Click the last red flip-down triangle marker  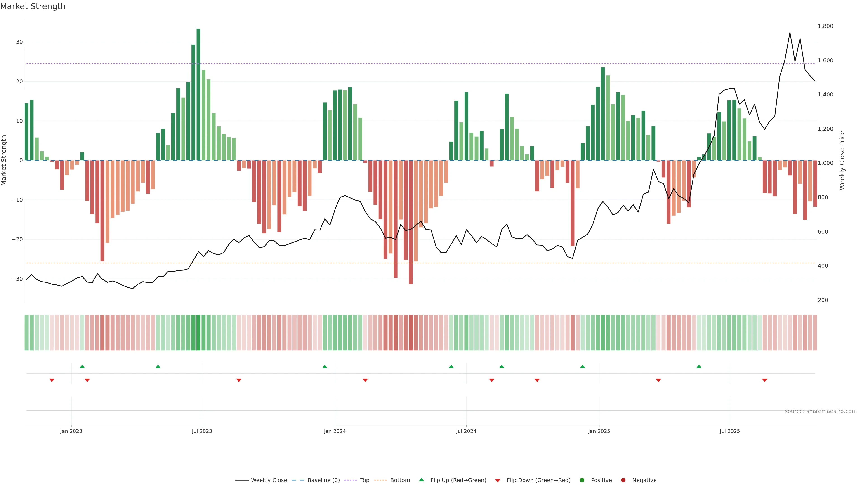[x=764, y=380]
